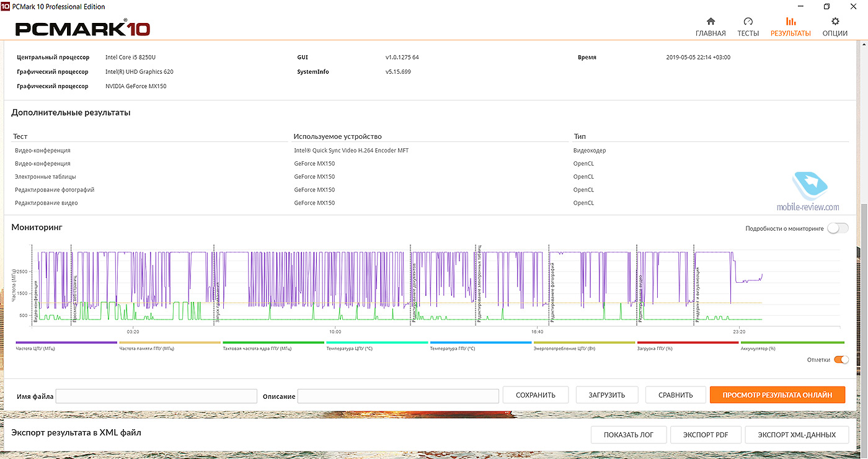Click the NVIDIA GeForce MX150 processor value
The width and height of the screenshot is (868, 459).
point(136,86)
